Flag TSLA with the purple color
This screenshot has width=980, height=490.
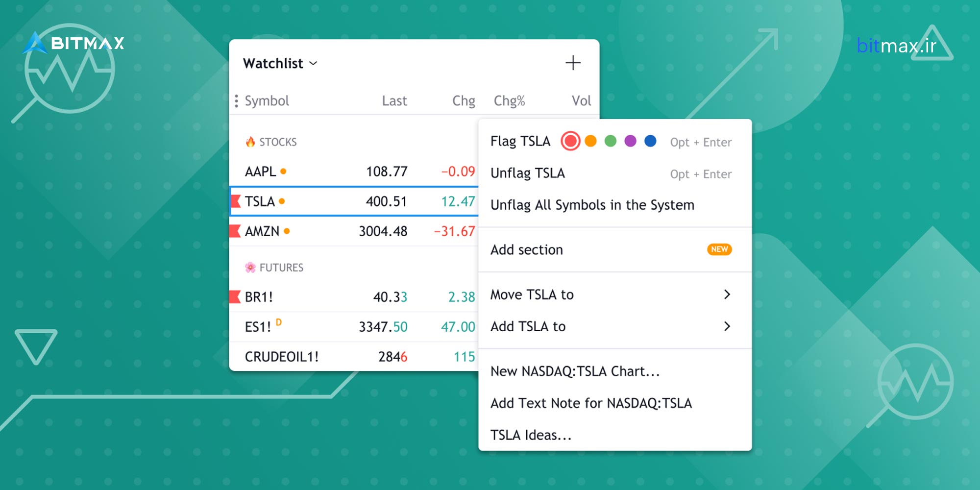[x=631, y=141]
